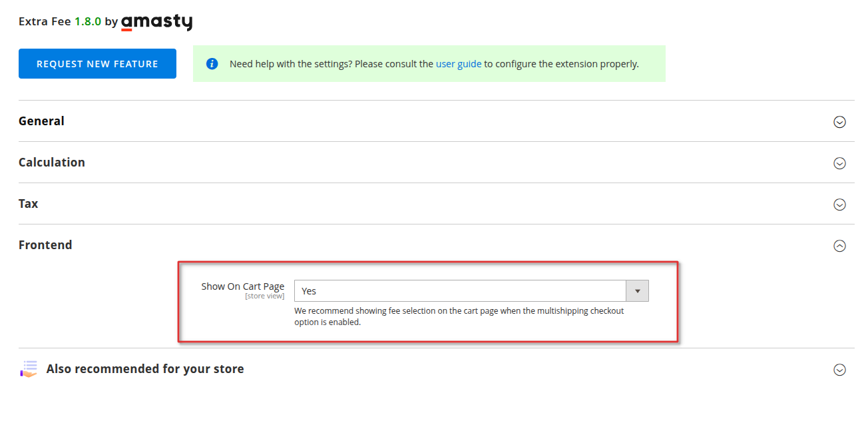Click the recommendations hand-list icon

pos(29,369)
